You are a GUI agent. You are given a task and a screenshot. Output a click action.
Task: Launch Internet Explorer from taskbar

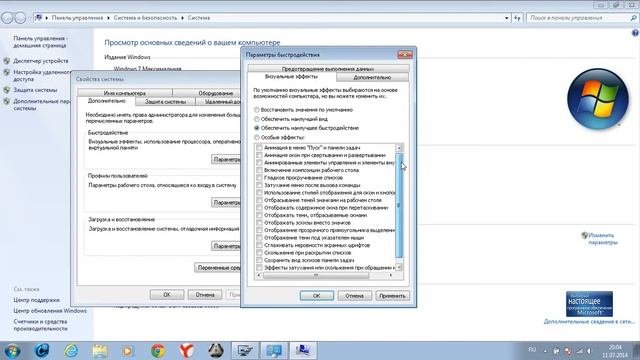pyautogui.click(x=71, y=351)
